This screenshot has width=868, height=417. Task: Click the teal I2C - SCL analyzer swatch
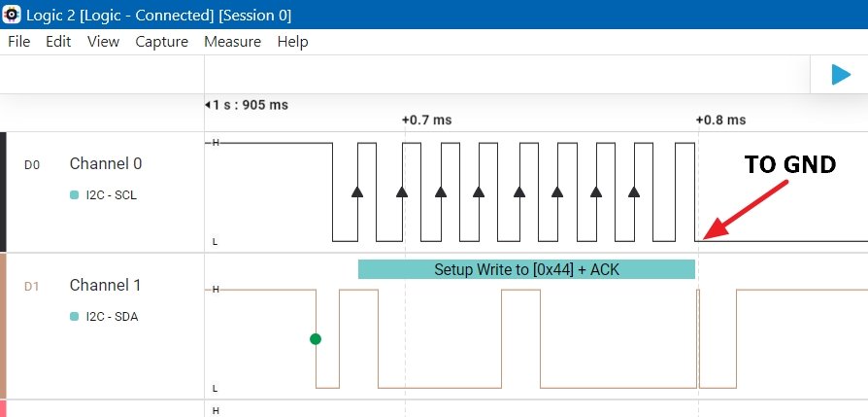[74, 194]
